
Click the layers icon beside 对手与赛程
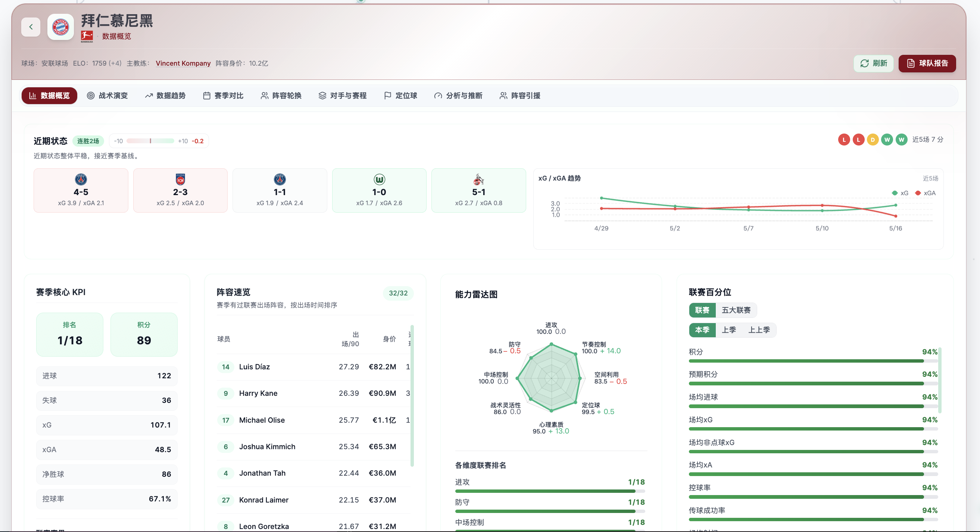(322, 96)
